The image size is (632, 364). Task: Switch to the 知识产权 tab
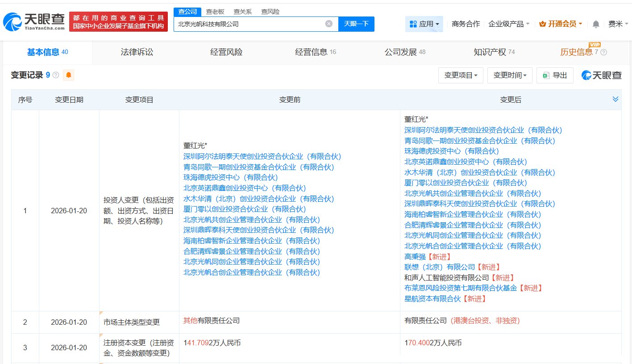tap(490, 52)
